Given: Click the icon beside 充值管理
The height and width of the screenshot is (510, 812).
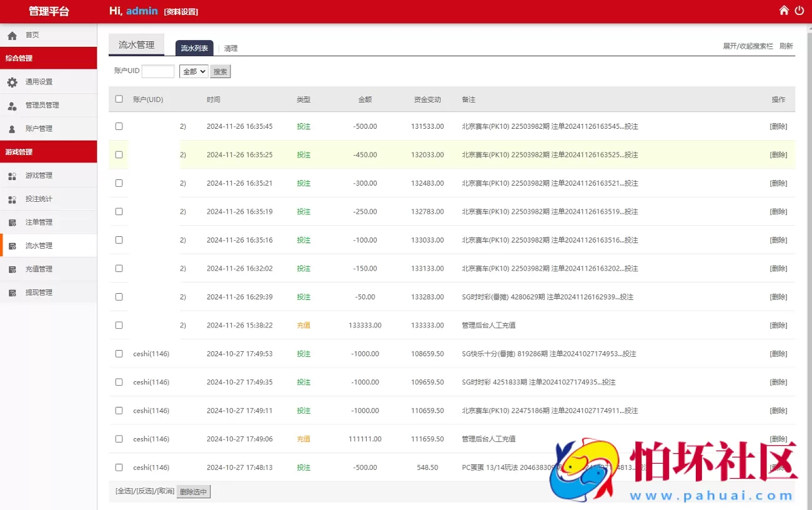Looking at the screenshot, I should (12, 269).
